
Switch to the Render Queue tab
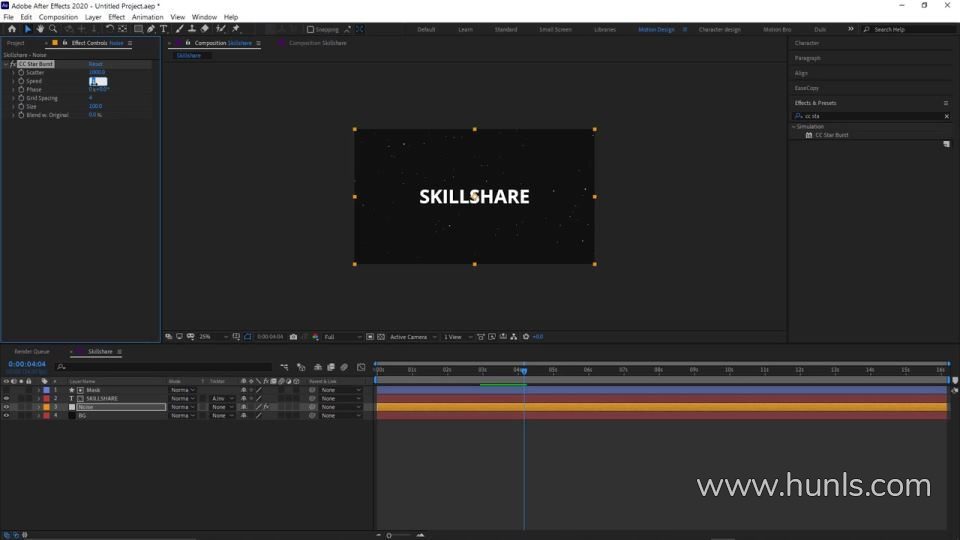(x=32, y=351)
